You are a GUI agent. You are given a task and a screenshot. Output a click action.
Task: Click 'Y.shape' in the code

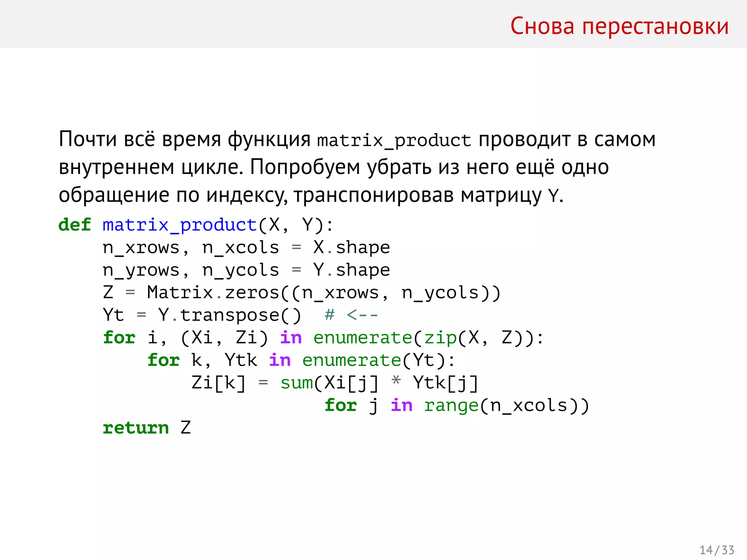(352, 270)
